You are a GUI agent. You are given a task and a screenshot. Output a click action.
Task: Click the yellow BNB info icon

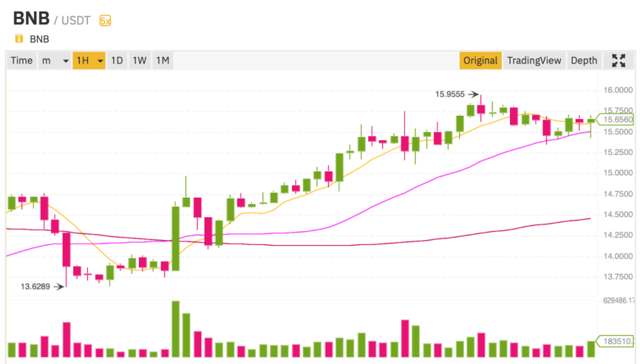pos(19,39)
